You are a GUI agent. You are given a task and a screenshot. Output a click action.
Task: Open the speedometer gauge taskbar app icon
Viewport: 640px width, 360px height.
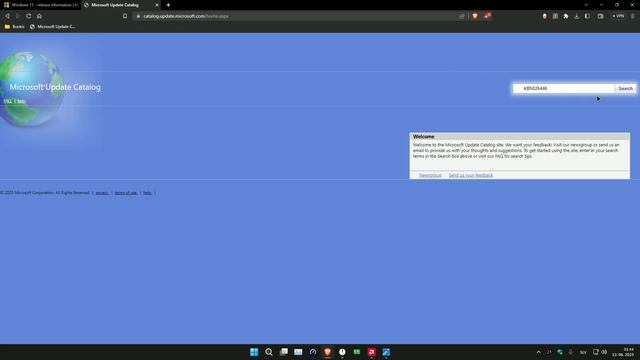313,352
